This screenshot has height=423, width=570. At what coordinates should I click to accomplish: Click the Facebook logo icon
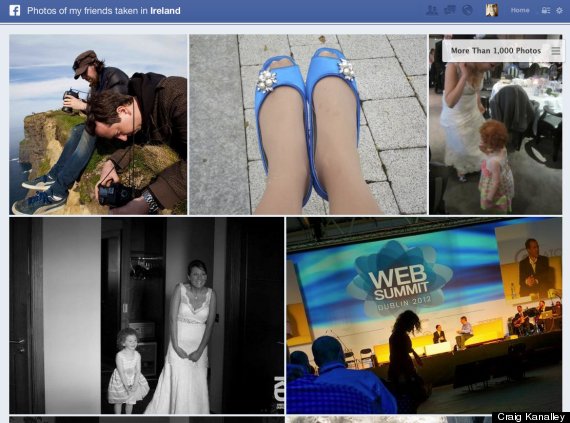click(x=15, y=10)
